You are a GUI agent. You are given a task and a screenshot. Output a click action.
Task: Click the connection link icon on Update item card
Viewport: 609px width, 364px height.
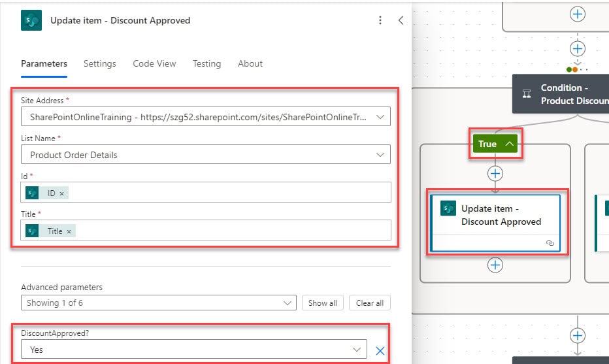550,243
